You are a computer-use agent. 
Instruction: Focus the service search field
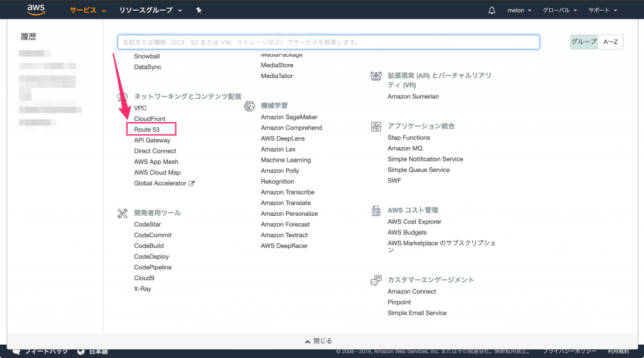[328, 42]
